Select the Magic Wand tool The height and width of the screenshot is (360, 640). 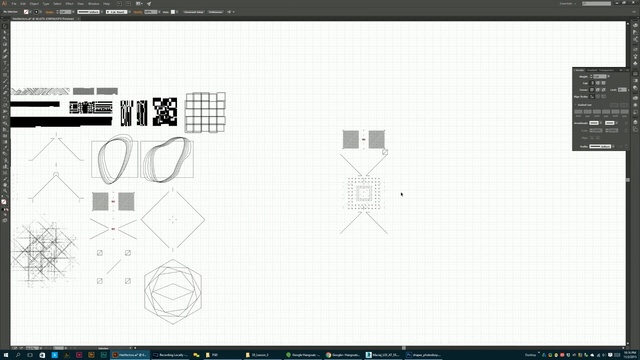pyautogui.click(x=5, y=38)
